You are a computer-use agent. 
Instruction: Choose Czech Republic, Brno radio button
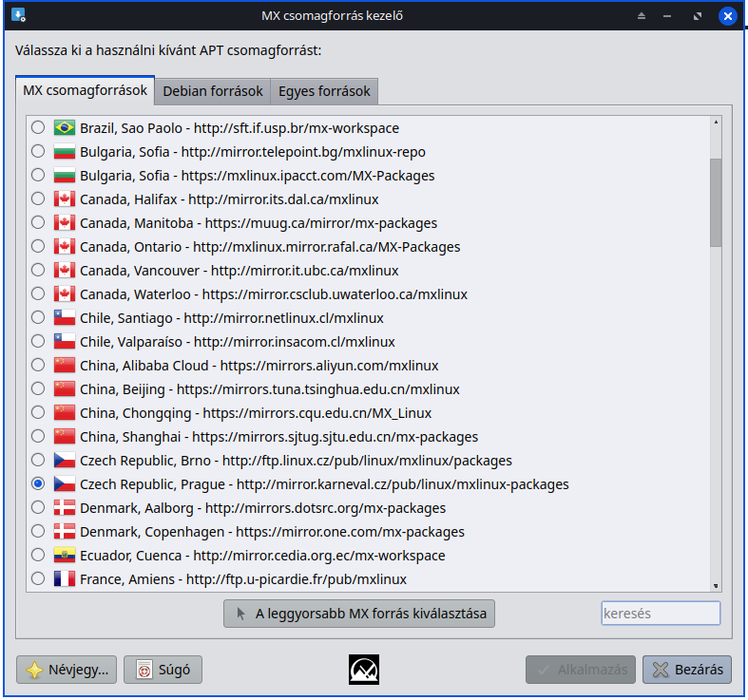coord(38,460)
